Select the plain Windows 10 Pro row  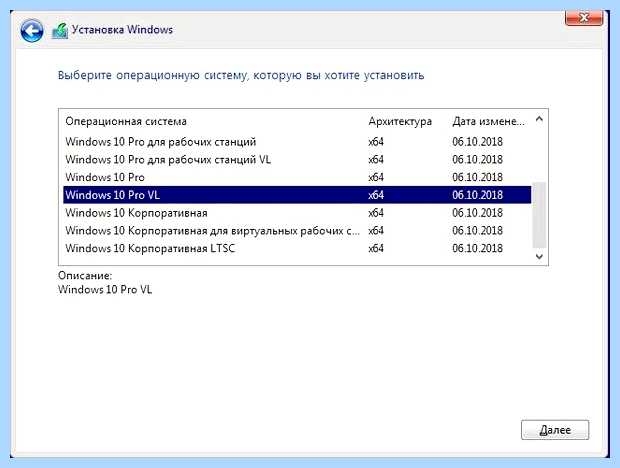click(x=297, y=177)
